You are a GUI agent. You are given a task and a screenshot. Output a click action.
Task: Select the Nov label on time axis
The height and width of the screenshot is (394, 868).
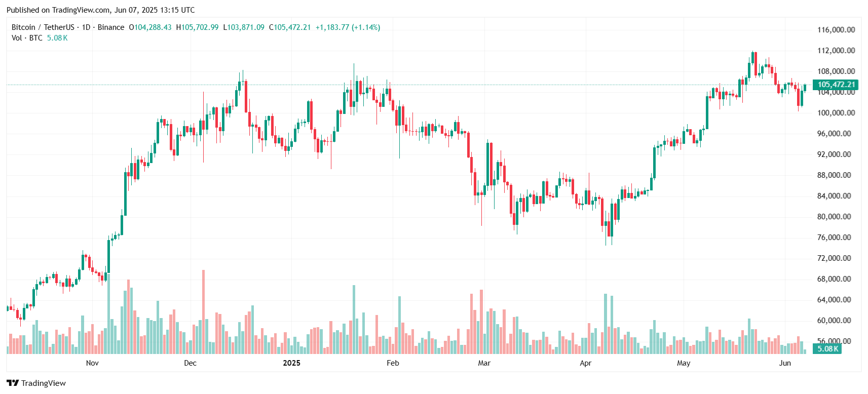click(92, 363)
